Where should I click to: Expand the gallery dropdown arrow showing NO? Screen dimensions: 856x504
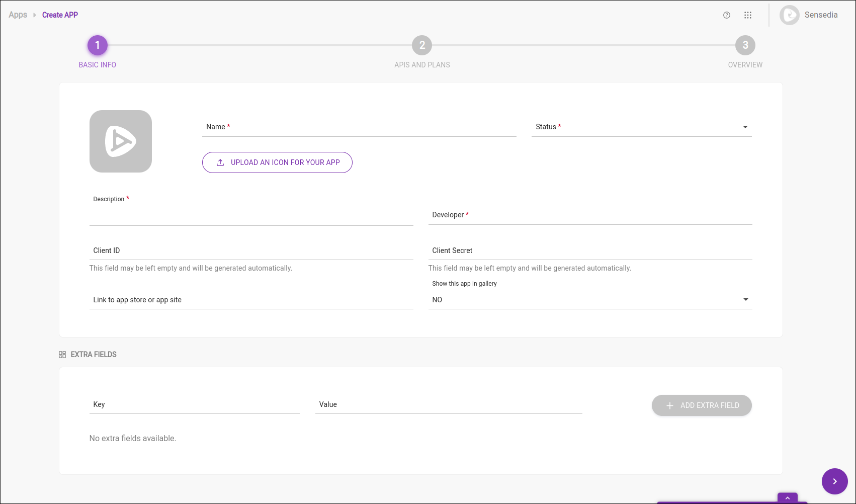coord(745,299)
